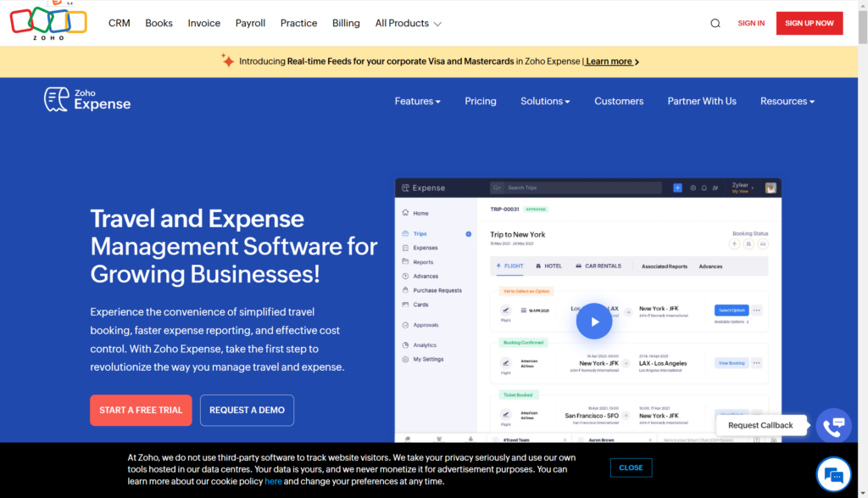Expand the Resources dropdown menu
This screenshot has height=498, width=868.
(x=787, y=101)
